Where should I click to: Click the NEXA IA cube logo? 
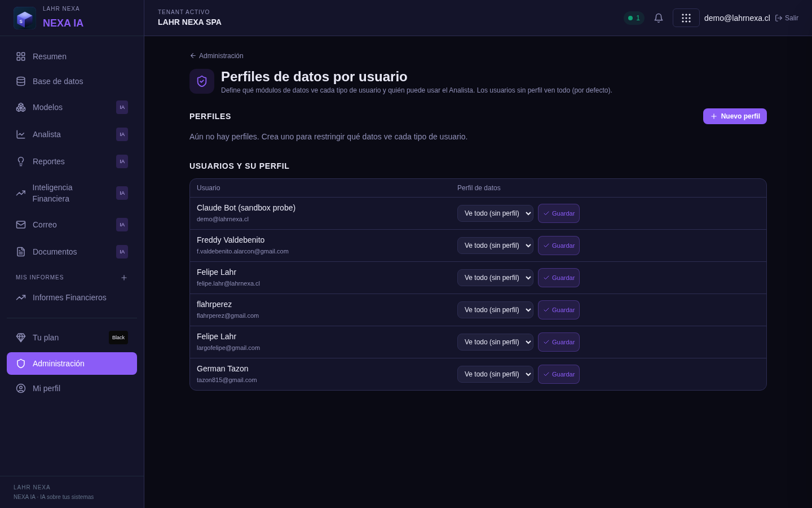pyautogui.click(x=25, y=18)
